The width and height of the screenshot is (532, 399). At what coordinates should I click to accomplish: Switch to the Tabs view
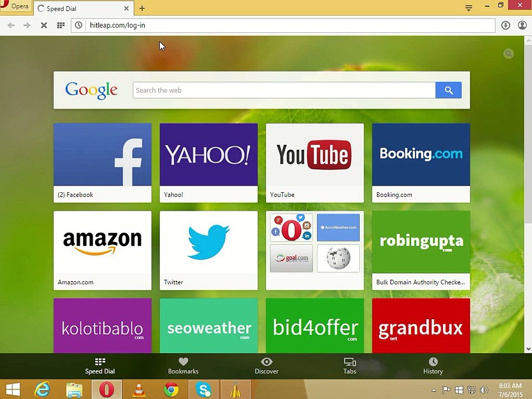pyautogui.click(x=350, y=366)
